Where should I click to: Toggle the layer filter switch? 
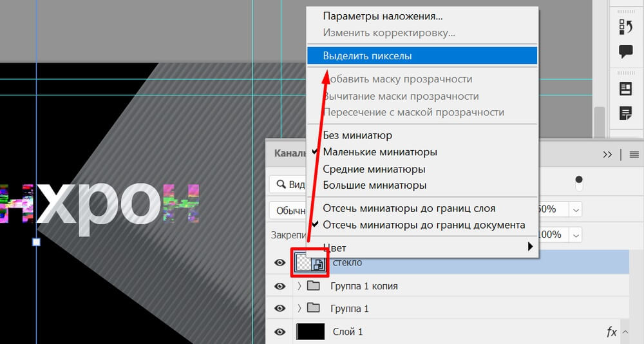pyautogui.click(x=579, y=184)
